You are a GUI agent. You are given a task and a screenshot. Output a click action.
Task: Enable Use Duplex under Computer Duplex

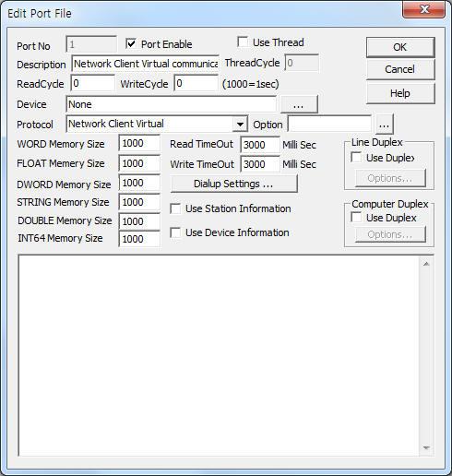tap(356, 218)
